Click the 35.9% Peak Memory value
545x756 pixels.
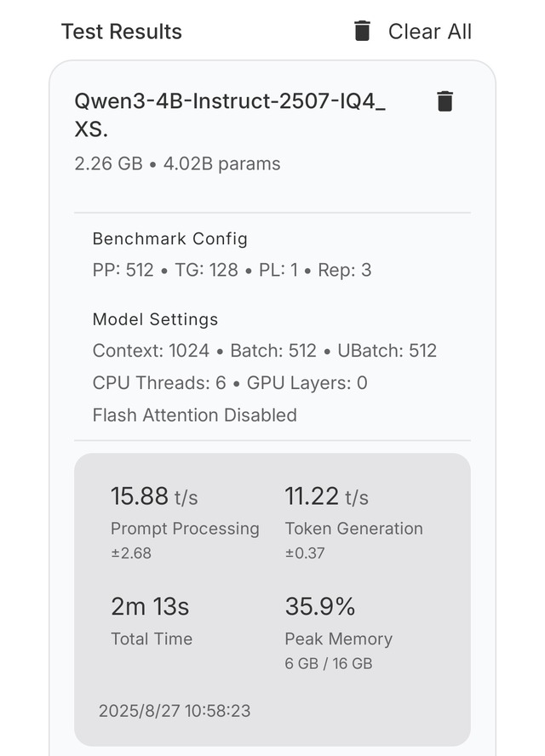click(x=320, y=606)
